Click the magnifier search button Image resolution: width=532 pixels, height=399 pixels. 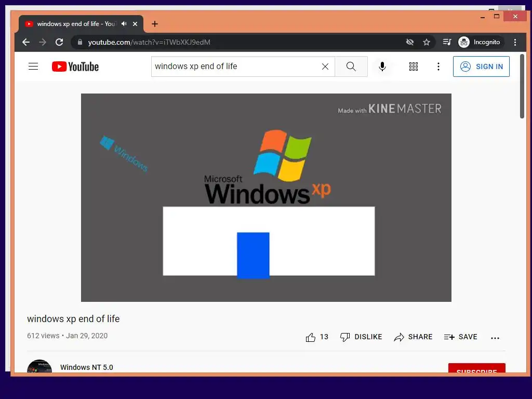pyautogui.click(x=351, y=66)
